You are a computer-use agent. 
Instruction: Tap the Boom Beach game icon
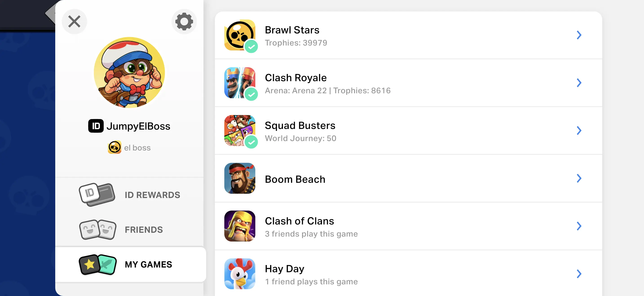[x=240, y=178]
